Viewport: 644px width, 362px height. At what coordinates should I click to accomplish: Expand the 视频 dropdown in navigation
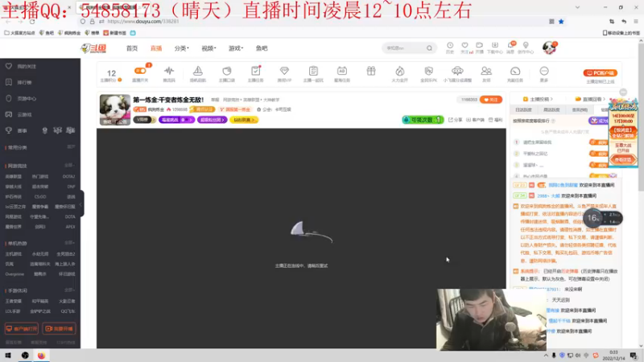(x=208, y=48)
